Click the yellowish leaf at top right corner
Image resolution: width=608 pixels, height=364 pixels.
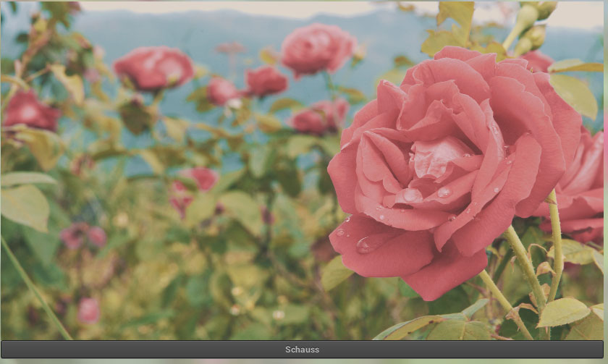point(575,90)
